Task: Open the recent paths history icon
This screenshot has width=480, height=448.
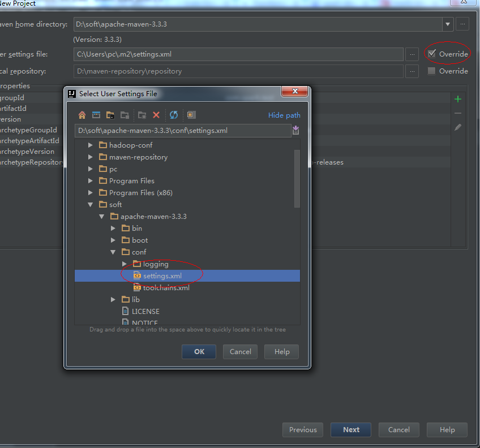Action: 295,130
